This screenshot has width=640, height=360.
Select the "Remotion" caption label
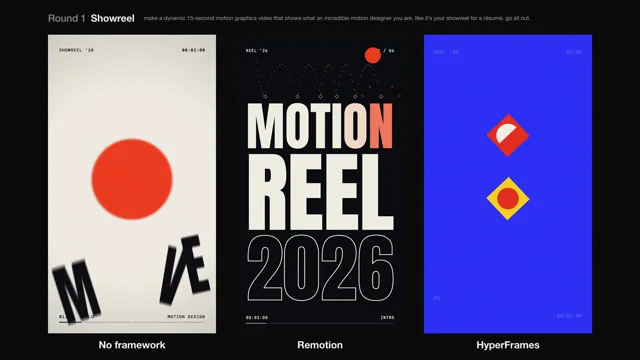320,345
